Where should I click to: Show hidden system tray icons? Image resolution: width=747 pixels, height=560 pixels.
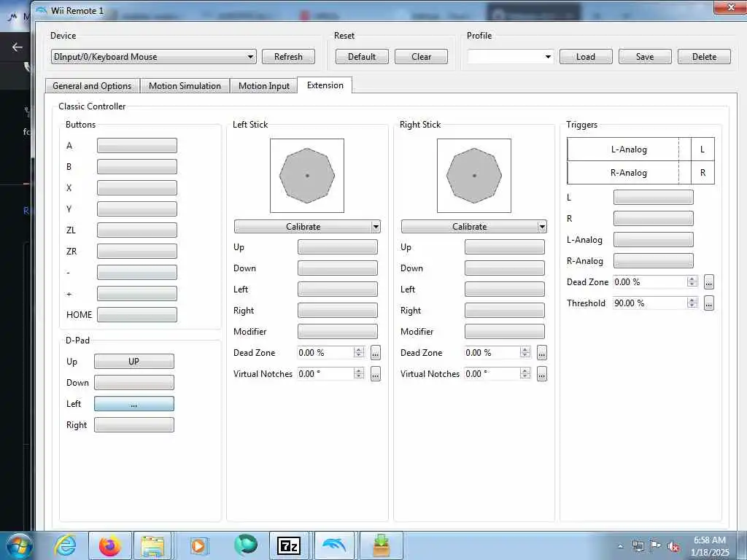[x=620, y=547]
